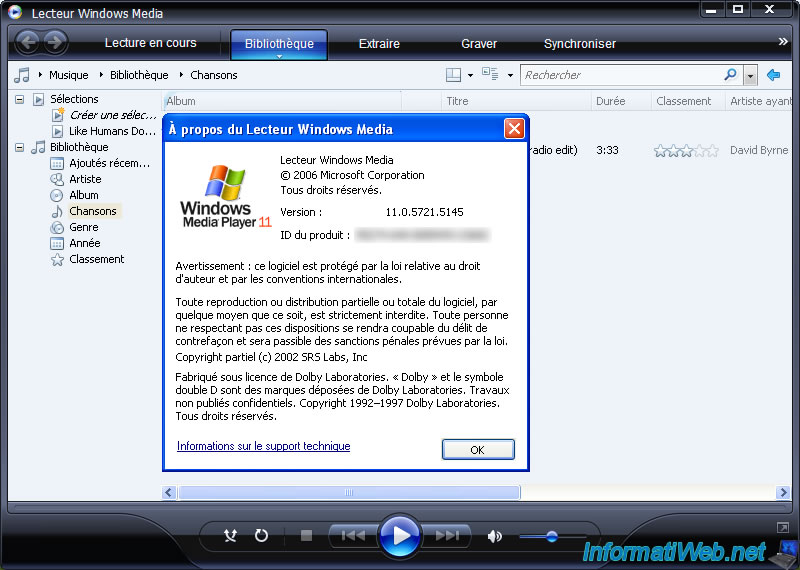Select the Année library view

point(85,243)
